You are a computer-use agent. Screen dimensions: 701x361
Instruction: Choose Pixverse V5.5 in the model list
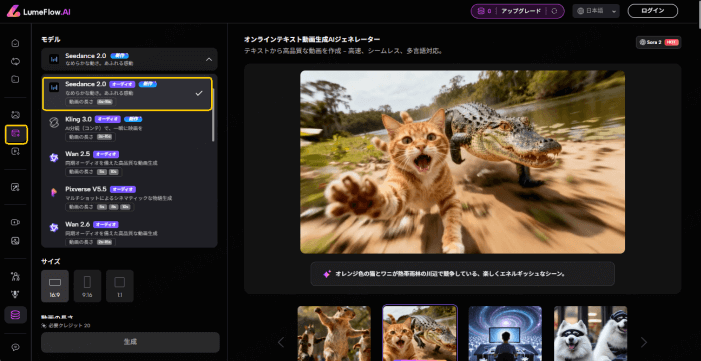tap(127, 197)
